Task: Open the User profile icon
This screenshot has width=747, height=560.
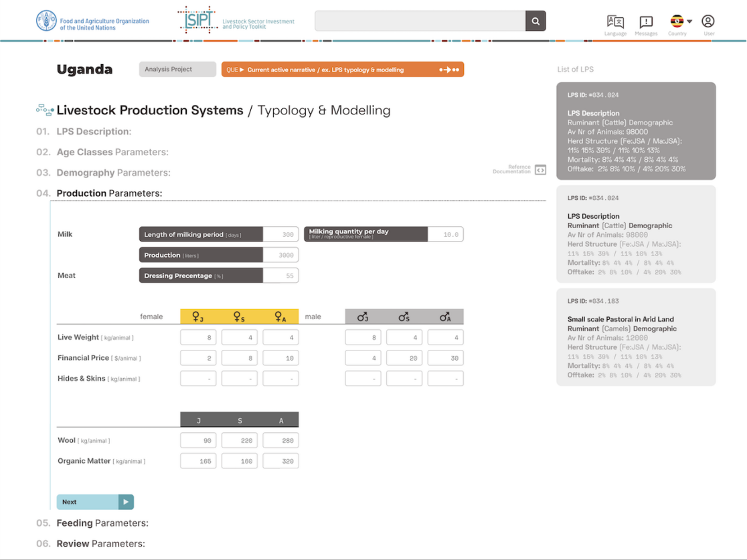Action: click(708, 22)
